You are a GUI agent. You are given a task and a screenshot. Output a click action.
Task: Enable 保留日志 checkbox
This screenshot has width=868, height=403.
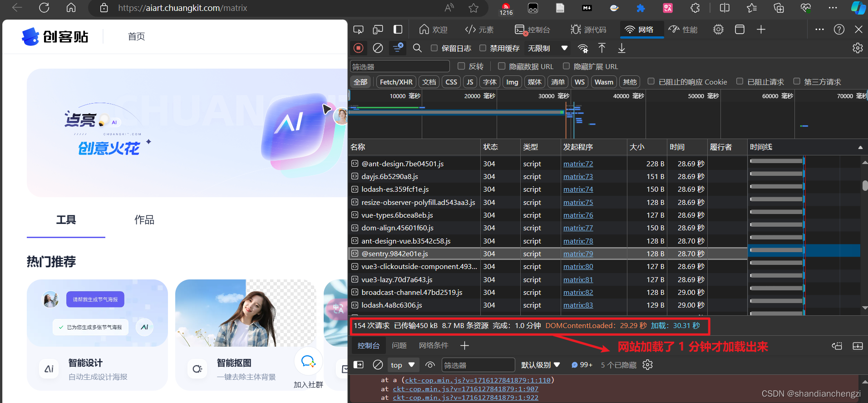[x=434, y=48]
